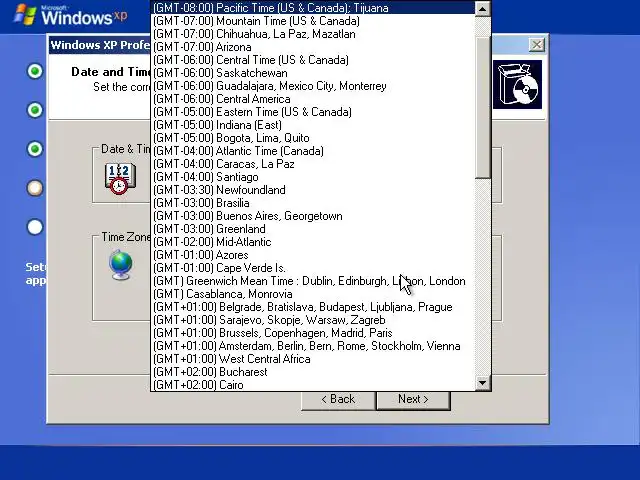Screen dimensions: 640x480
Task: Click the calendar and clock icon
Action: (x=120, y=178)
